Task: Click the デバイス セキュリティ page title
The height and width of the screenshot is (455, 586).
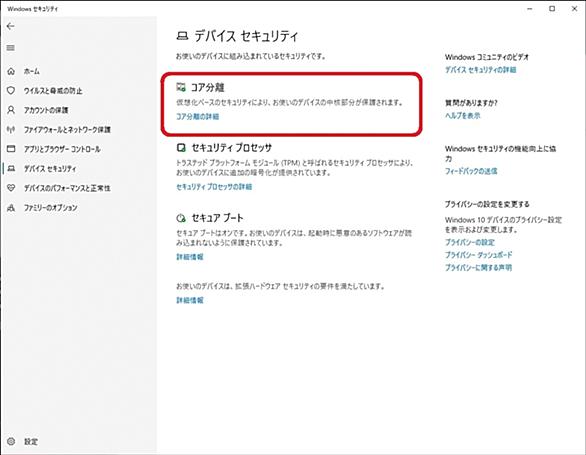Action: click(246, 36)
